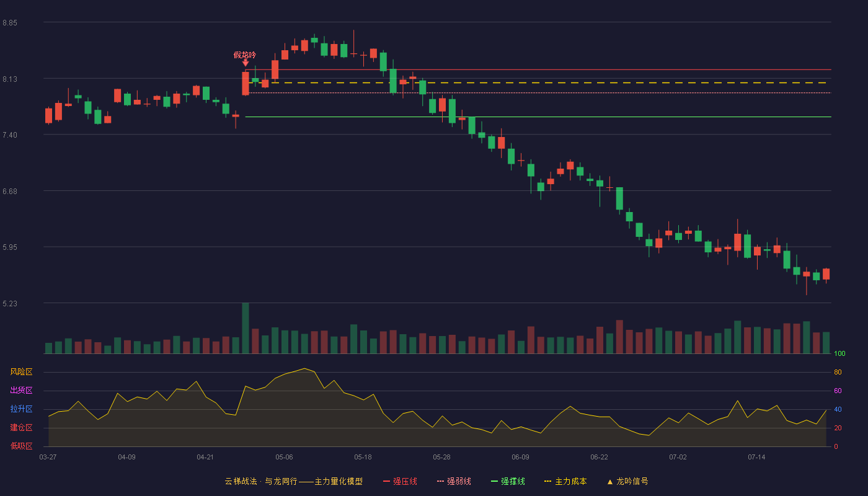The image size is (868, 496).
Task: Click the 风险区 zone label
Action: point(21,372)
